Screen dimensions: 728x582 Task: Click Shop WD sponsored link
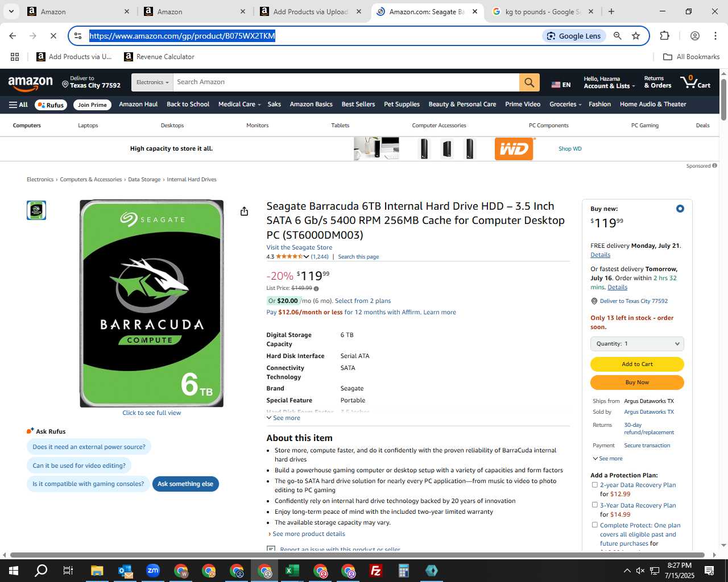(x=570, y=149)
